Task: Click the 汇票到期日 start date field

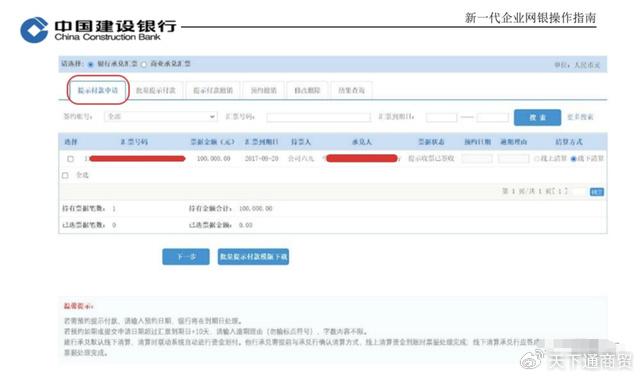Action: (x=441, y=118)
